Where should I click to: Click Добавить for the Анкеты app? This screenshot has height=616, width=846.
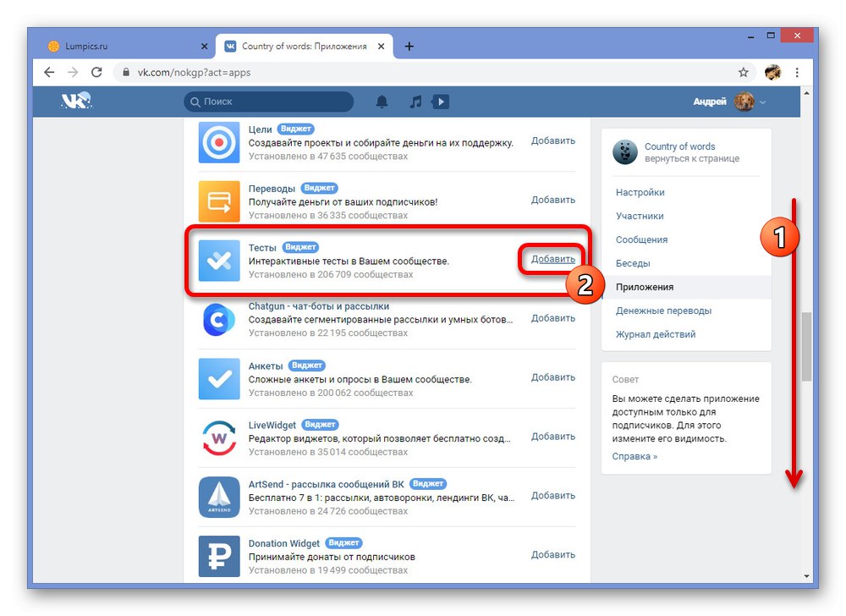pyautogui.click(x=553, y=377)
